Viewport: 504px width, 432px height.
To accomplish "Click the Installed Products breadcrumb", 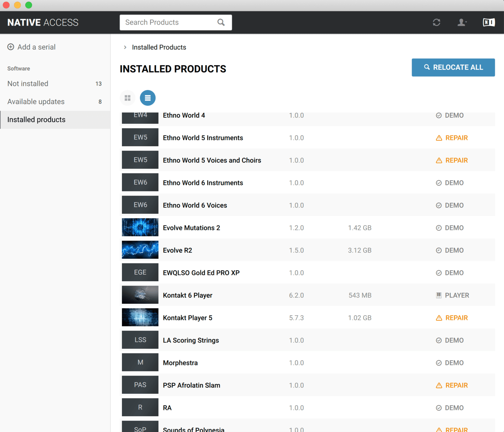I will tap(159, 47).
